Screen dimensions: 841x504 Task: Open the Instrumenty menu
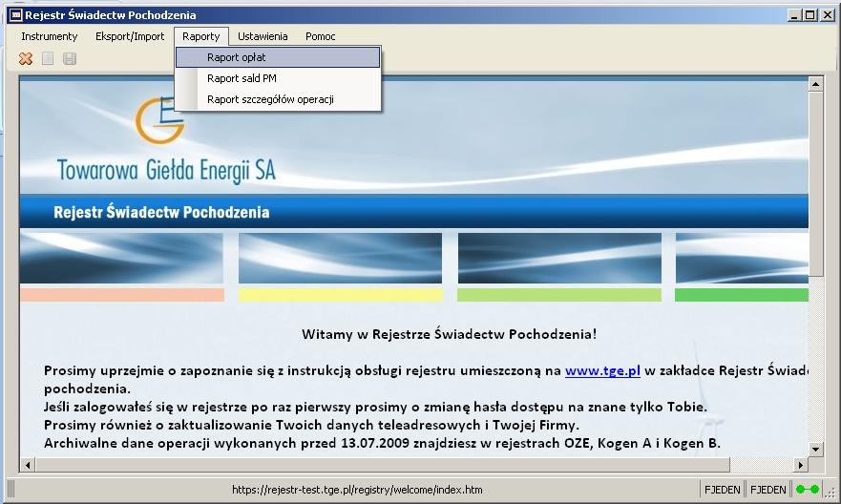point(50,36)
